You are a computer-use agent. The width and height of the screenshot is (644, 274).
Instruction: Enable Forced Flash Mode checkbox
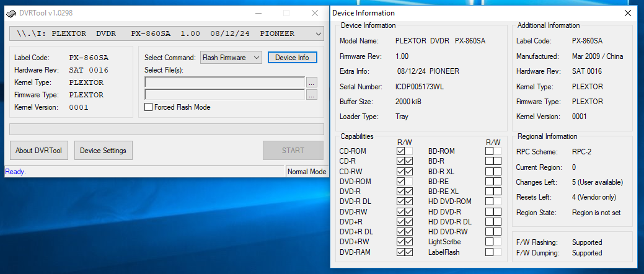[148, 107]
